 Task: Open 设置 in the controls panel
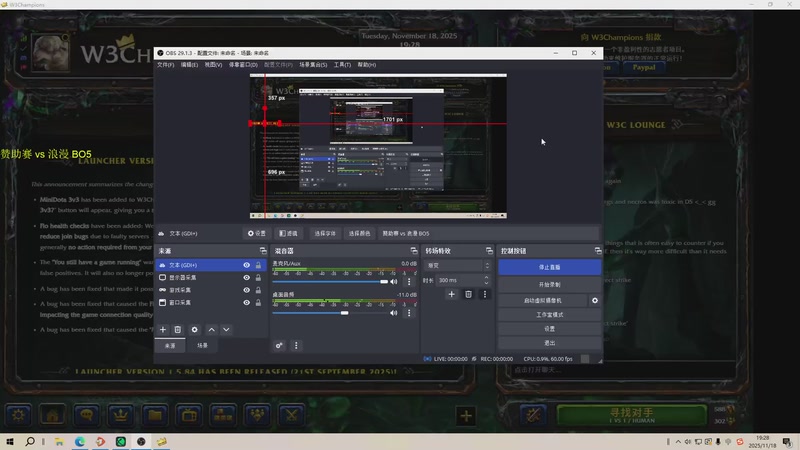click(x=549, y=329)
